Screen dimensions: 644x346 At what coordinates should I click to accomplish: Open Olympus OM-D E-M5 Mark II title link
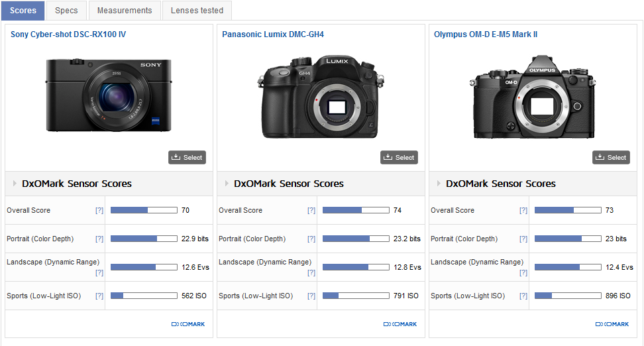point(486,34)
